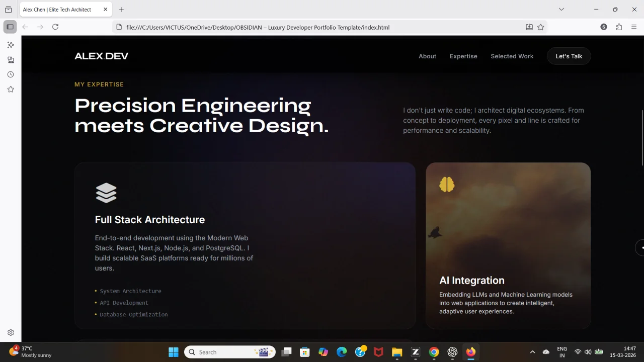Open a new tab with plus button
The height and width of the screenshot is (362, 644).
coord(121,9)
